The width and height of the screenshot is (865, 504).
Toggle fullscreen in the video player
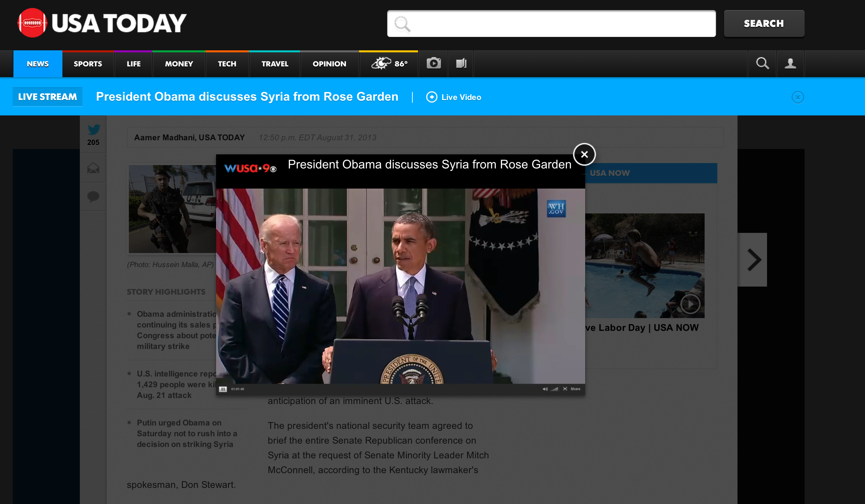pyautogui.click(x=565, y=389)
